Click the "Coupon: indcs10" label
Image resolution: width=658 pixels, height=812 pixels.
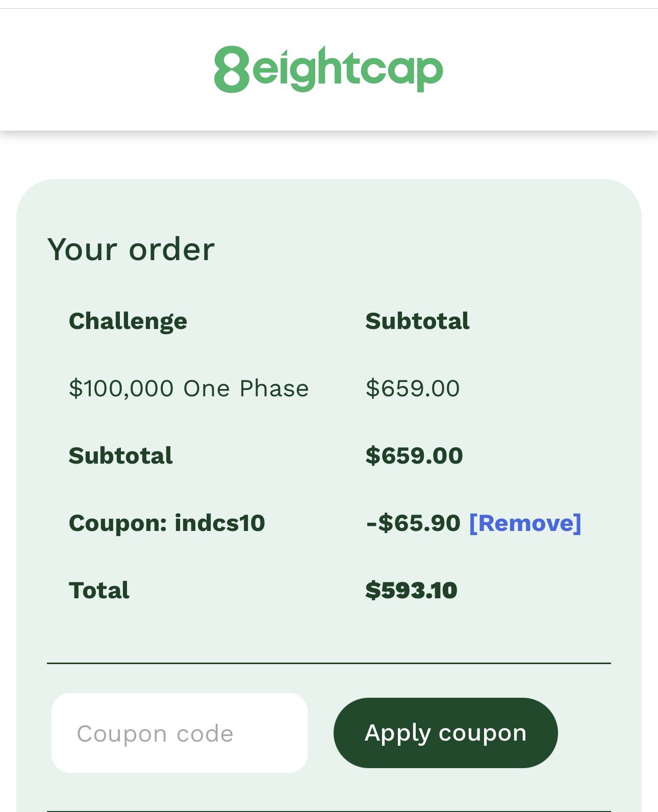(x=167, y=523)
